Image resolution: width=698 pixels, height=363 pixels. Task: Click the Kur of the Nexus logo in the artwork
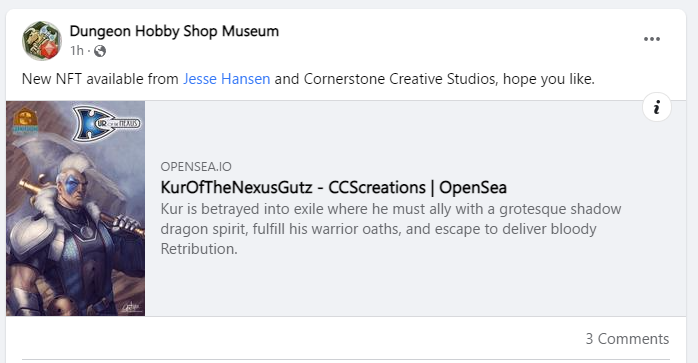click(106, 123)
